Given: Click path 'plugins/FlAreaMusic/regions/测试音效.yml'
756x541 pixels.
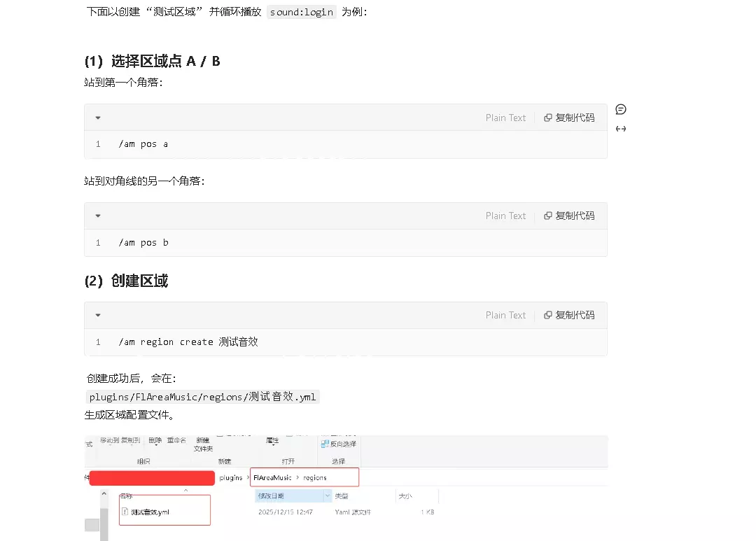Looking at the screenshot, I should coord(202,397).
